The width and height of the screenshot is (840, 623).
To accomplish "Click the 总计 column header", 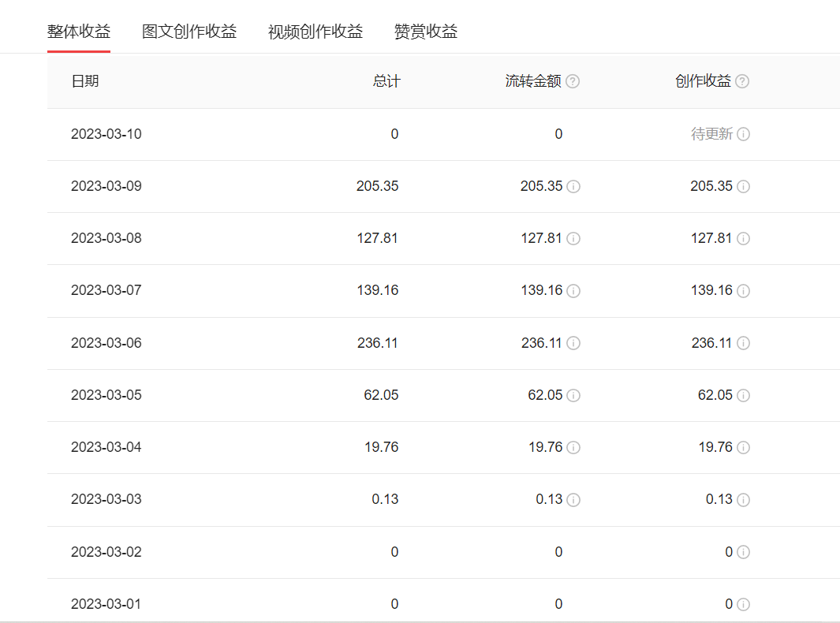I will [x=386, y=81].
